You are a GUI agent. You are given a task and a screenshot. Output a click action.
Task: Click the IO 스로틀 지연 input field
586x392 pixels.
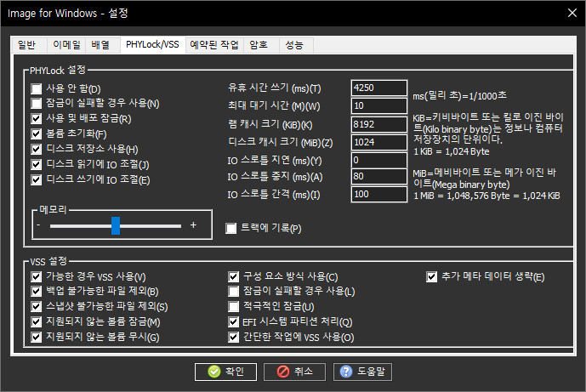click(379, 160)
